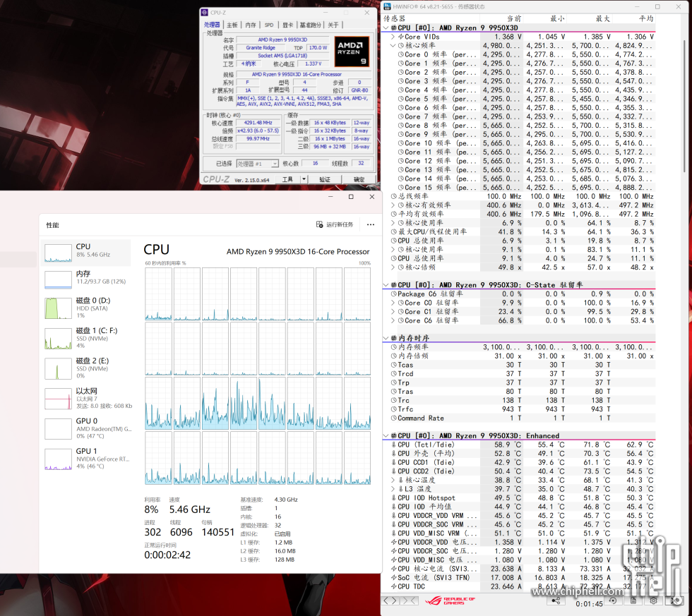Open the CPU-Z 工具 dropdown arrow
Viewport: 692px width, 616px height.
point(304,179)
